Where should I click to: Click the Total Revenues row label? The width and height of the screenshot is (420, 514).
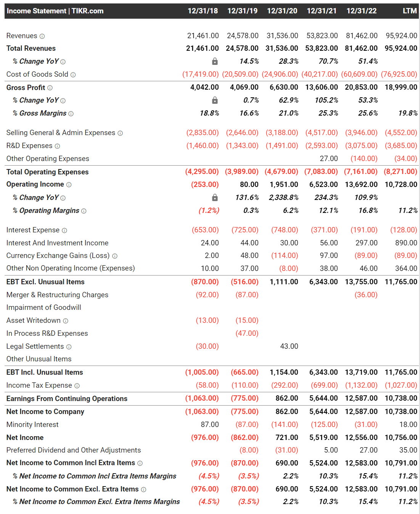(31, 48)
